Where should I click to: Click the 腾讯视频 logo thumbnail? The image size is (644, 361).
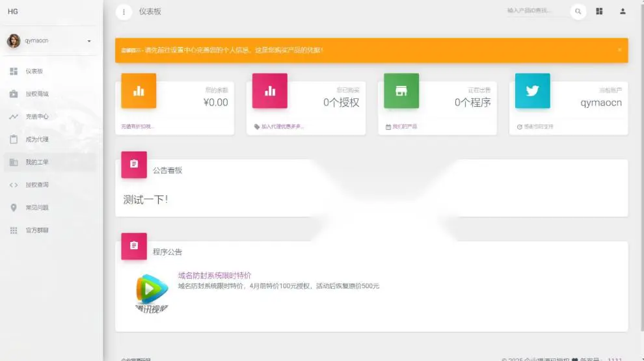[152, 293]
